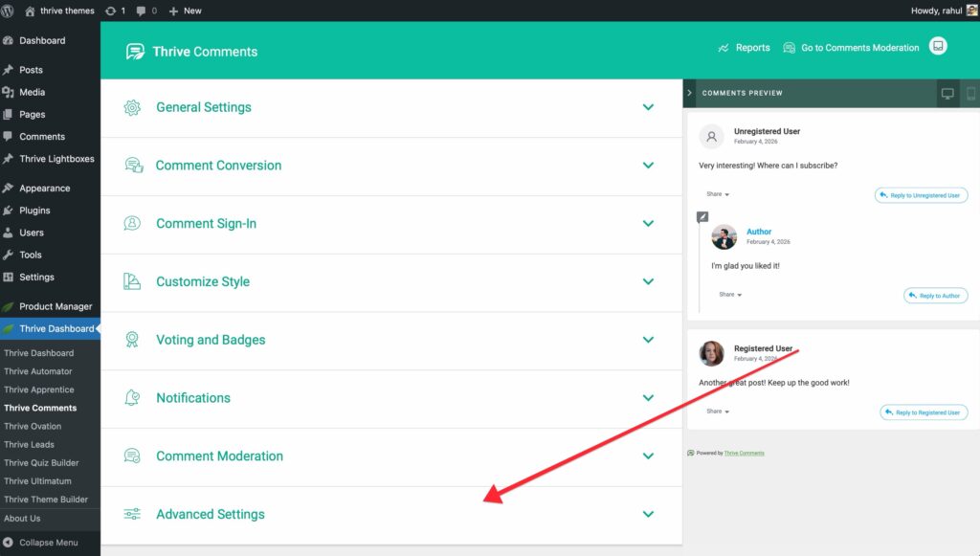The image size is (980, 556).
Task: Click the Voting and Badges ribbon icon
Action: coord(133,340)
